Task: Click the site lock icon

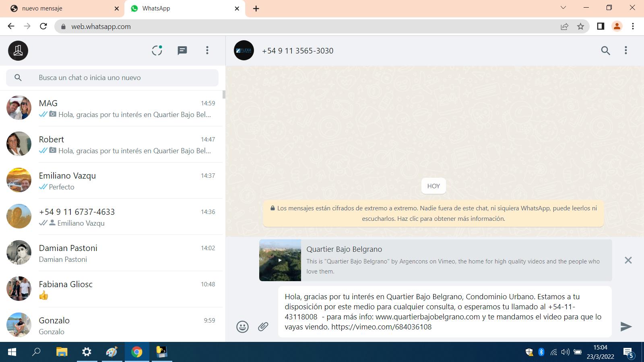Action: click(x=63, y=27)
